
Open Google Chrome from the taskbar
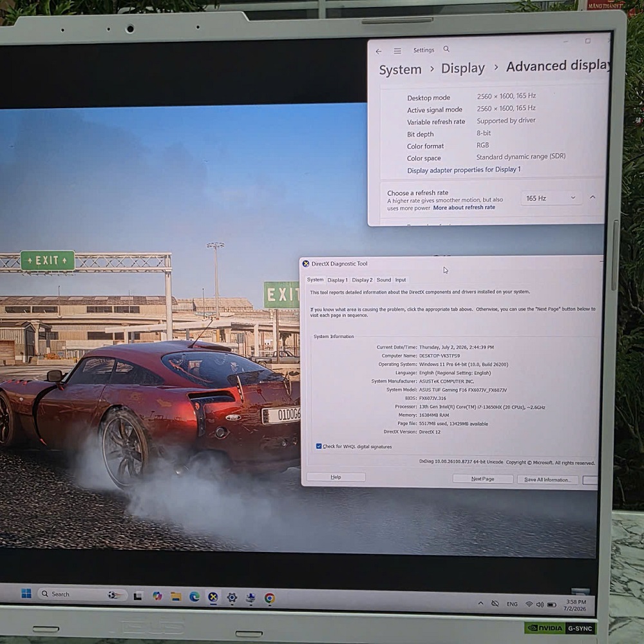(269, 598)
